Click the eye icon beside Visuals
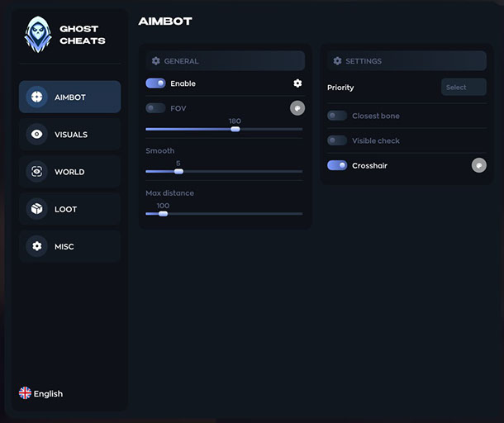The image size is (504, 423). pyautogui.click(x=36, y=135)
